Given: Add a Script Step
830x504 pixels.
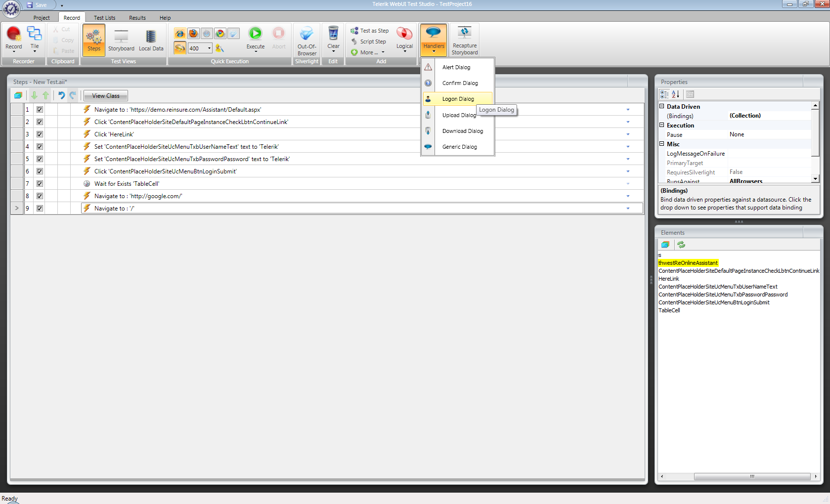Looking at the screenshot, I should pos(368,42).
